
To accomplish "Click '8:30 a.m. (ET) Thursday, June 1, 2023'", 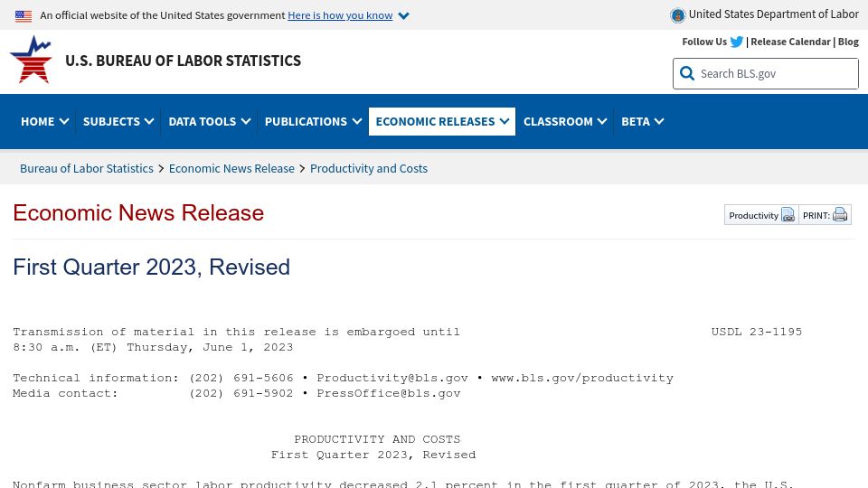I will click(153, 347).
